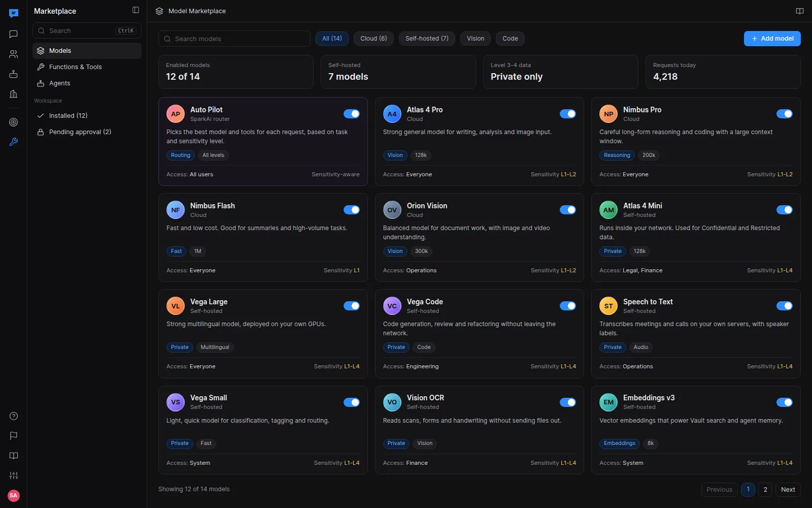Click the AP avatar on Auto Pilot card
Screen dimensions: 812x508
pos(176,114)
